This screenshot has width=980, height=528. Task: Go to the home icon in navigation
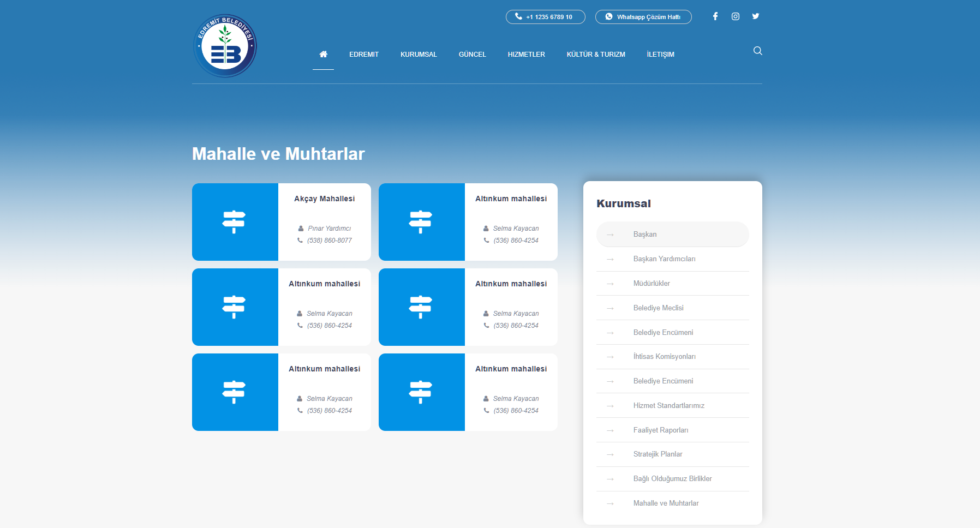pyautogui.click(x=323, y=54)
